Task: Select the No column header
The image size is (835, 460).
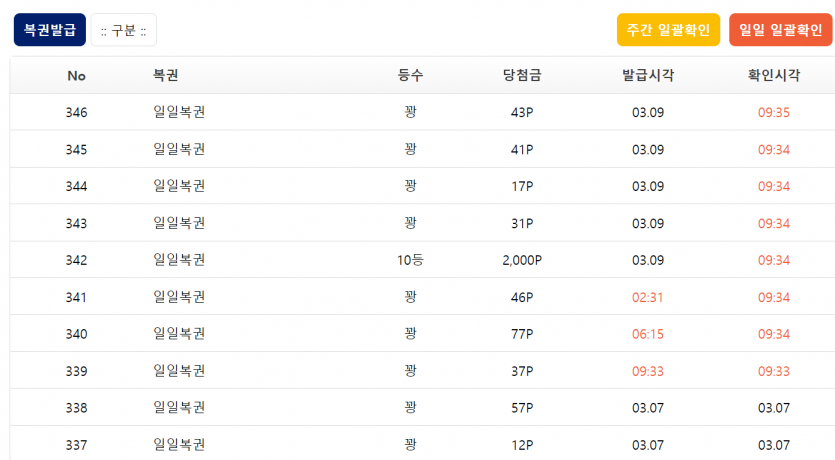Action: point(76,76)
